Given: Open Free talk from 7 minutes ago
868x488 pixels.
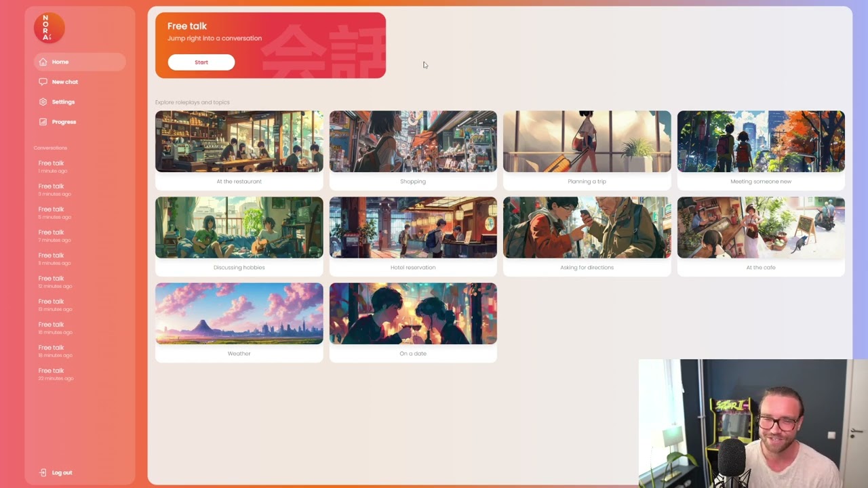Looking at the screenshot, I should [54, 236].
